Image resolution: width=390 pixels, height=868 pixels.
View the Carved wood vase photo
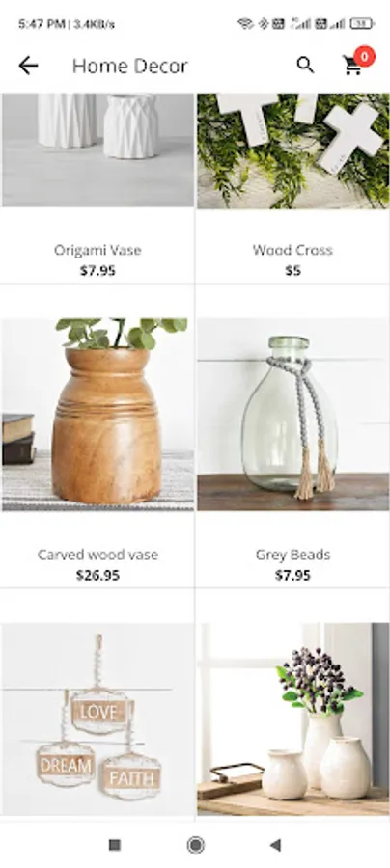98,414
